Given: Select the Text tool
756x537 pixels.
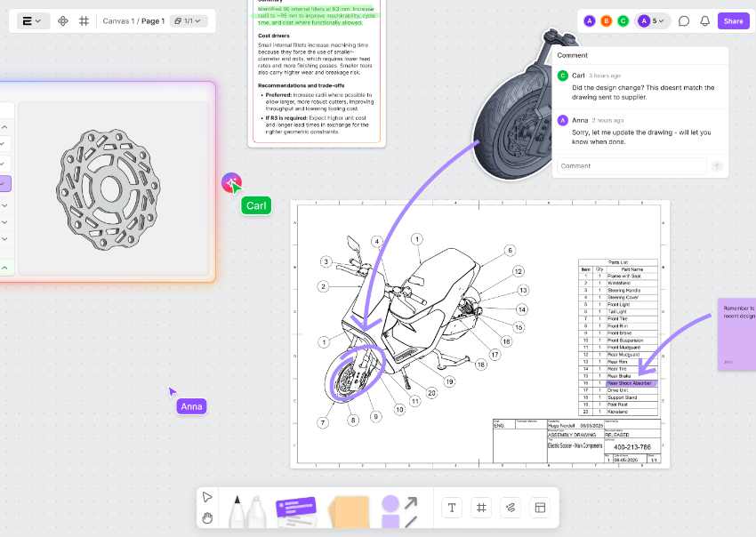Looking at the screenshot, I should coord(452,508).
